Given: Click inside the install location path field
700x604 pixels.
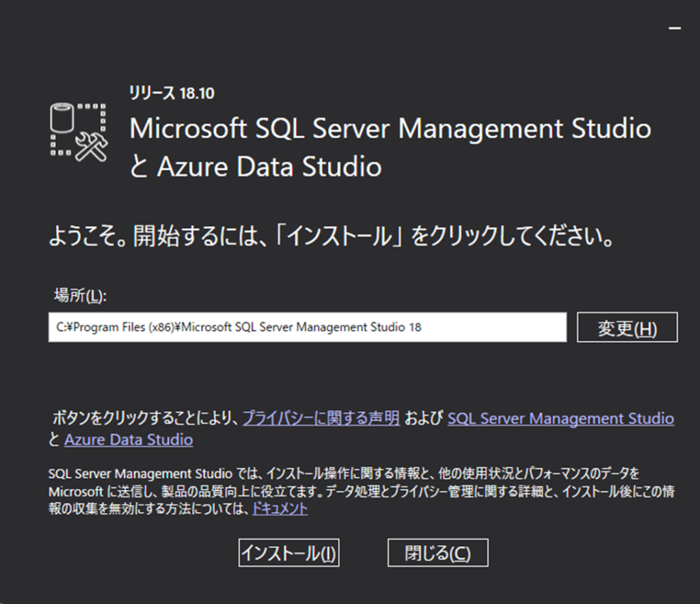Looking at the screenshot, I should [x=308, y=327].
